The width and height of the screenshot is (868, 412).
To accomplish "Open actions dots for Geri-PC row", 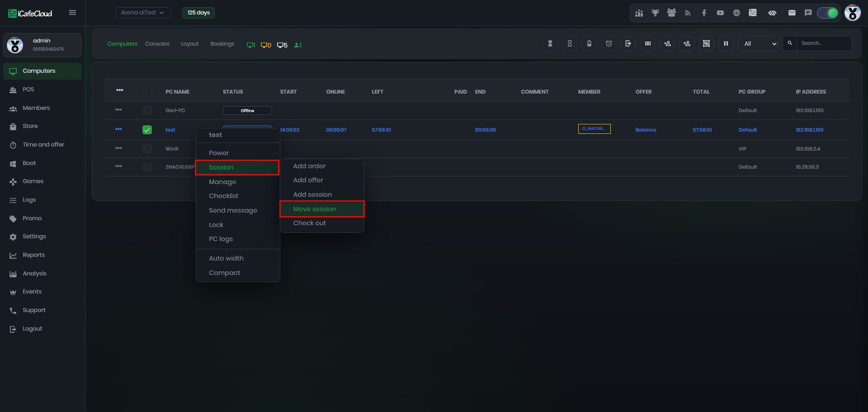I will (x=118, y=110).
